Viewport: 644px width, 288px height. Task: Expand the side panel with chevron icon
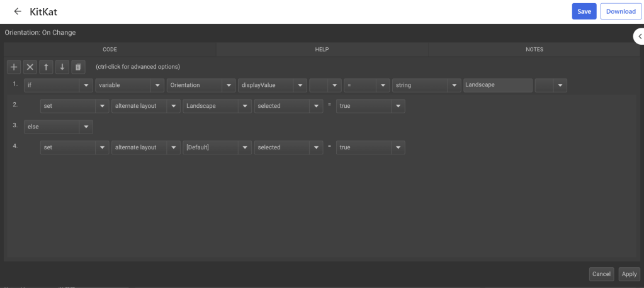point(639,37)
